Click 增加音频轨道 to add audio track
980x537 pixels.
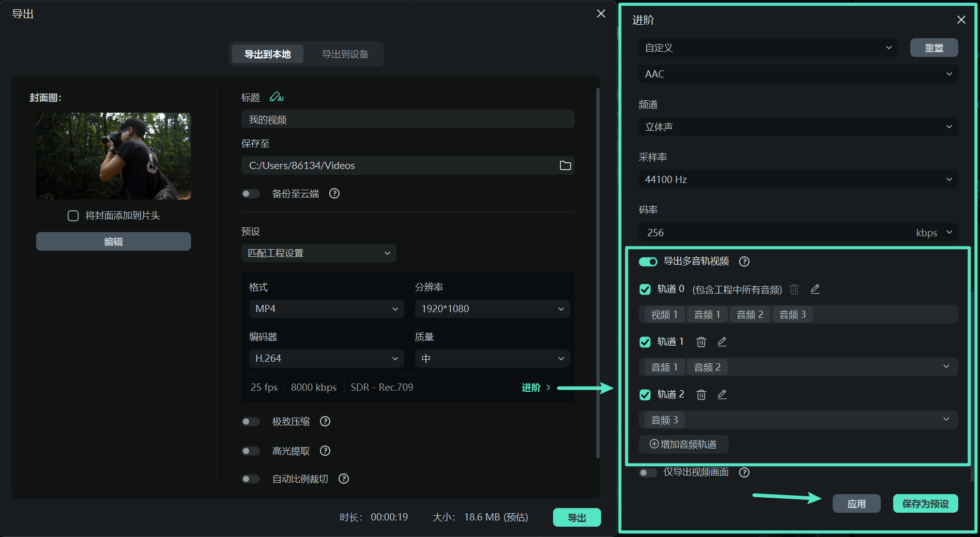(x=683, y=444)
